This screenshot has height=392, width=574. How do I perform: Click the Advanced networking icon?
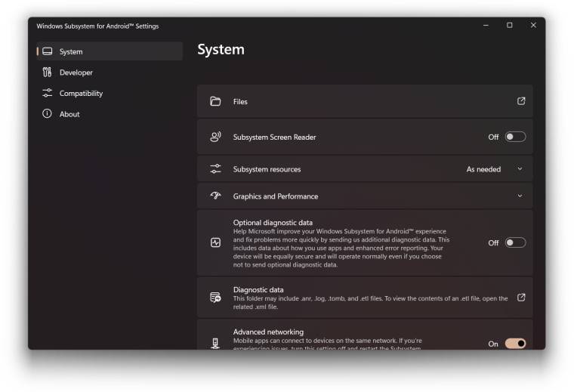pos(215,344)
